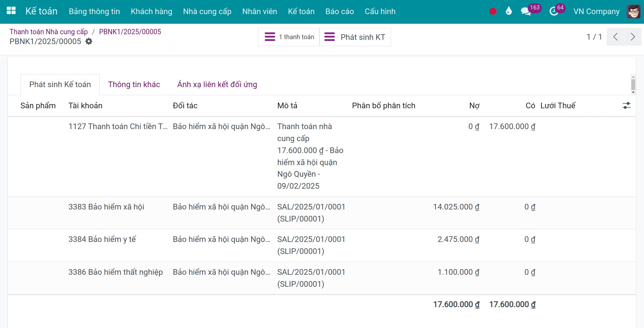
Task: Click the 'Đối tác' column header
Action: [185, 106]
